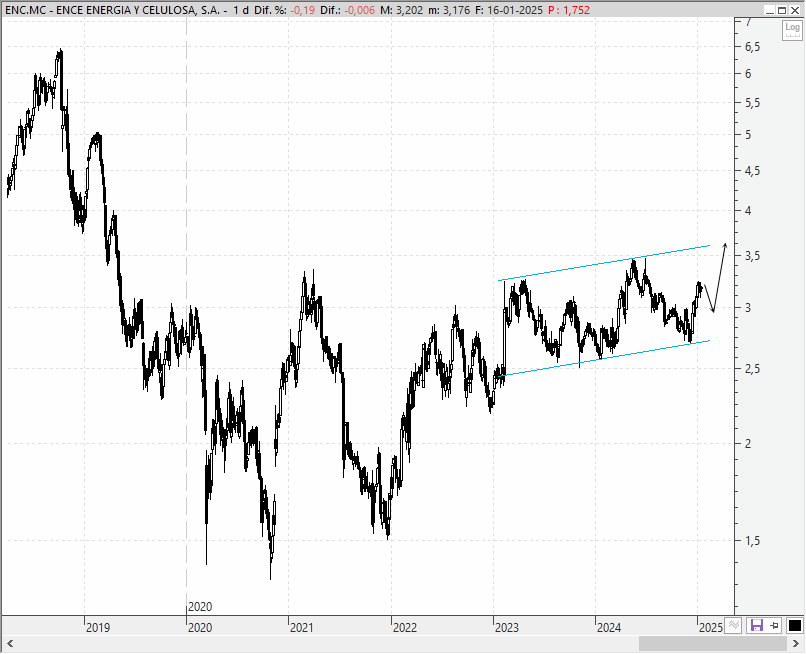
Task: Click the P: 1,752 value in title
Action: coord(569,10)
